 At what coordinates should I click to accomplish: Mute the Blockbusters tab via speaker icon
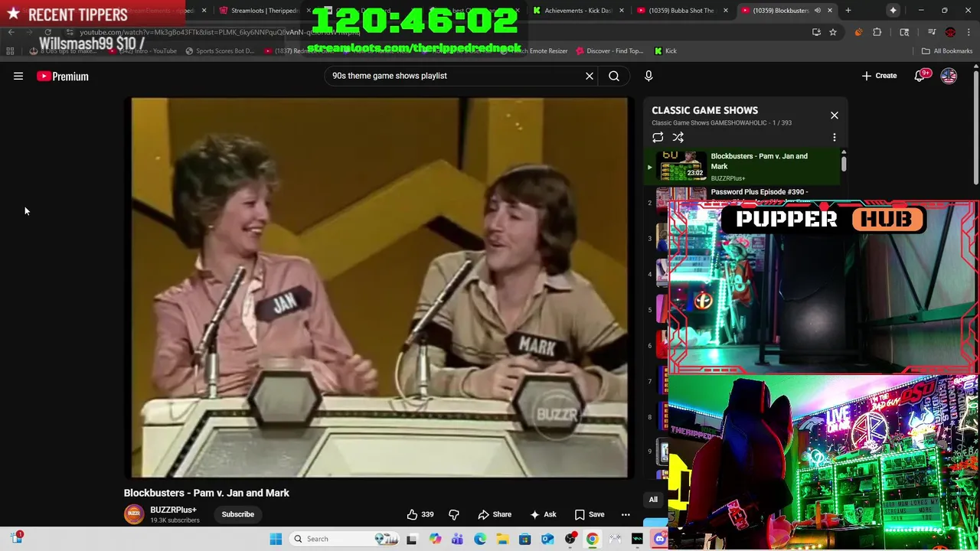pos(818,11)
